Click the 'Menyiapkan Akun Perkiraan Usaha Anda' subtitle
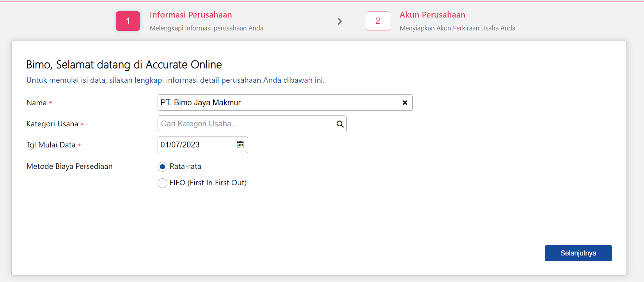Screen dimensions: 644x282 coord(457,28)
